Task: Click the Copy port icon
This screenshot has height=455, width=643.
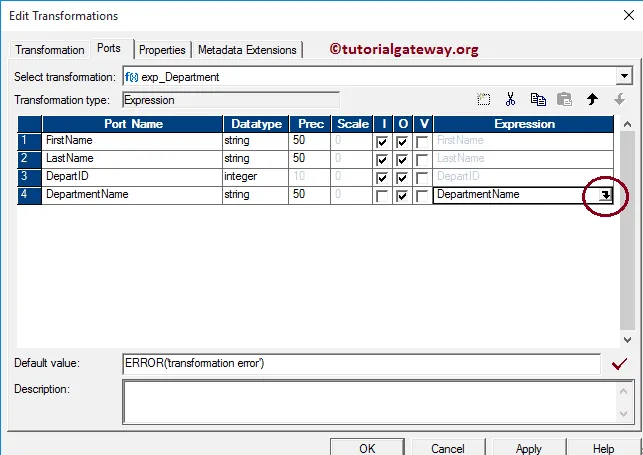Action: (x=538, y=99)
